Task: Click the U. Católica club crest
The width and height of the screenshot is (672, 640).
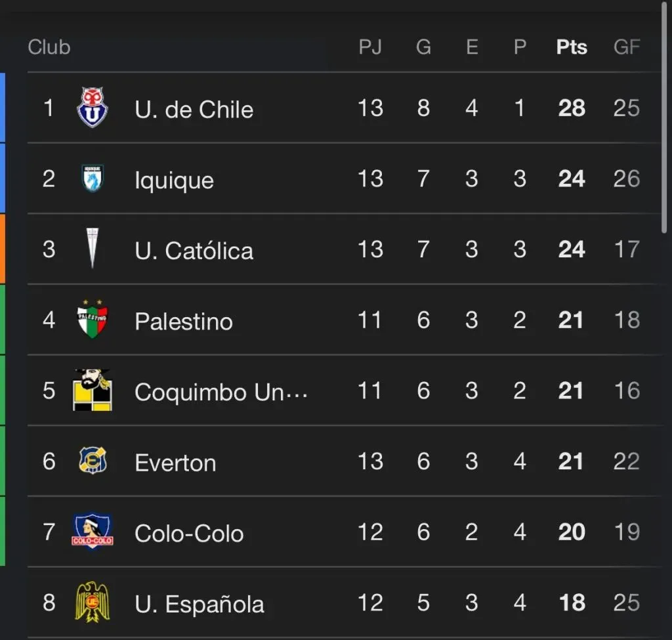Action: click(92, 248)
